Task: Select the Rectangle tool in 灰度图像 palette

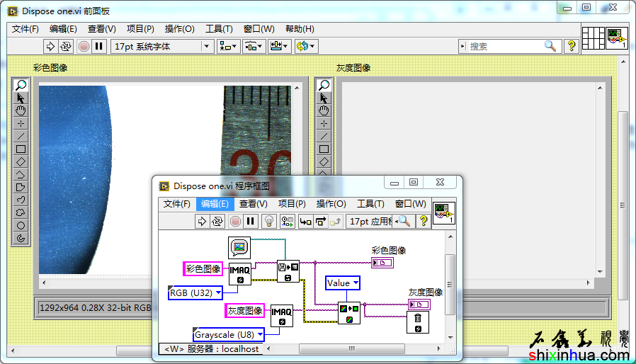Action: (x=324, y=149)
